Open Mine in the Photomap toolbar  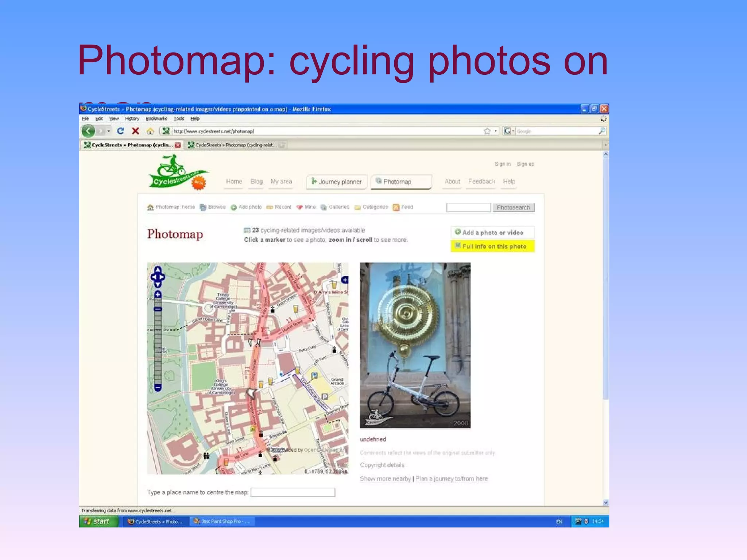[306, 207]
